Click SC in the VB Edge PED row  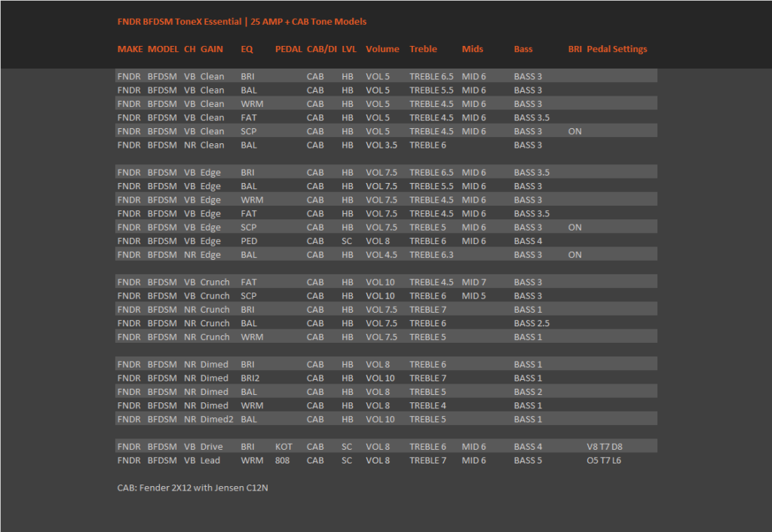[x=347, y=242]
